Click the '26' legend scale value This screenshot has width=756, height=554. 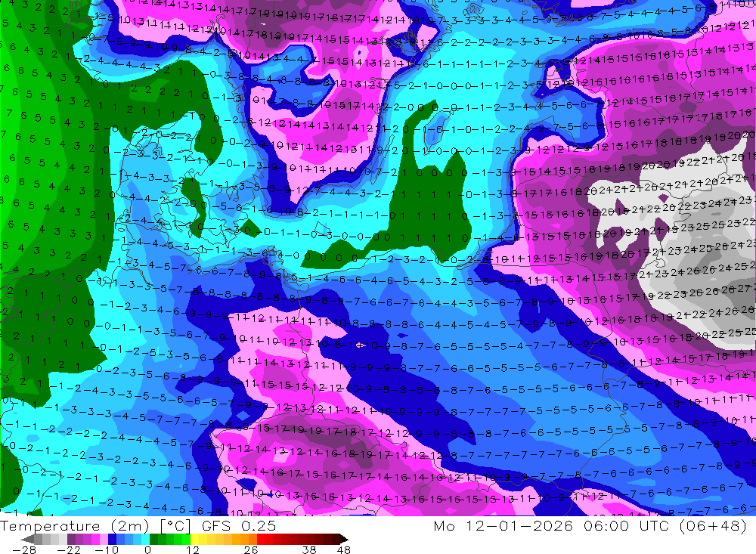[251, 549]
